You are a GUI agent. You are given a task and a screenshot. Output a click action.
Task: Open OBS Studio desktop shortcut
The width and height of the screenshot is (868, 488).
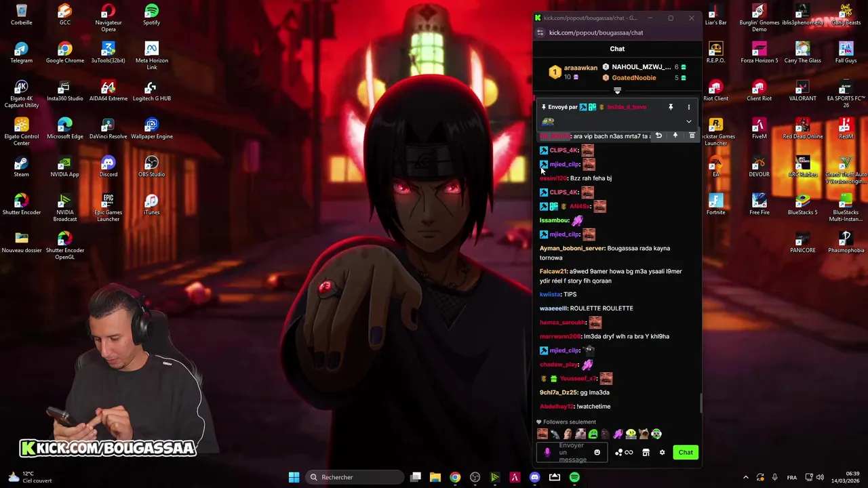(x=152, y=167)
